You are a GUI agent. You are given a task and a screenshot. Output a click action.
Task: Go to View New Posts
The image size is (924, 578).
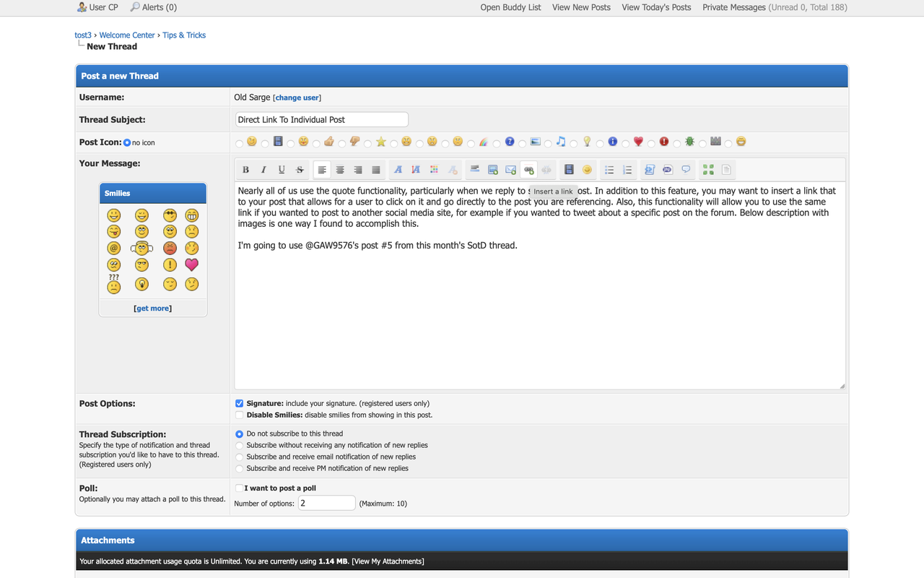coord(581,7)
